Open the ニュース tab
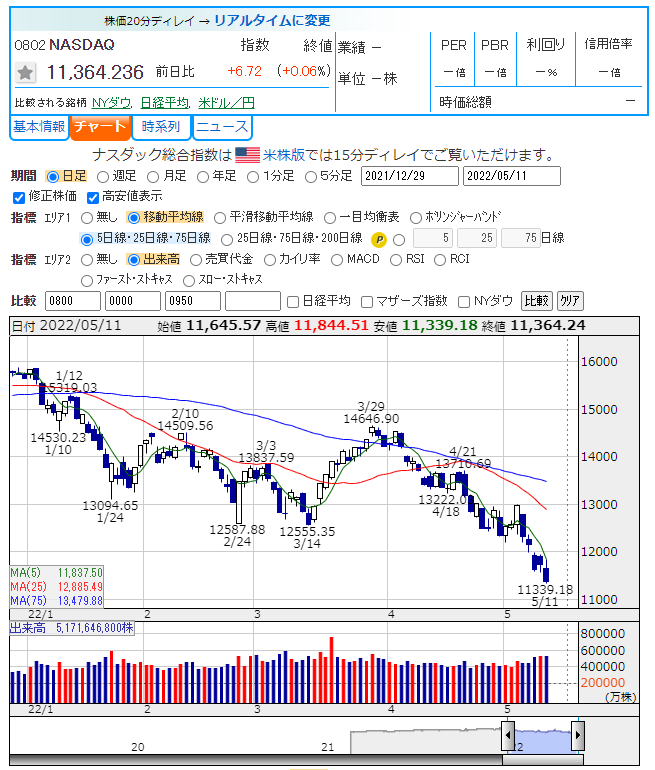 221,127
